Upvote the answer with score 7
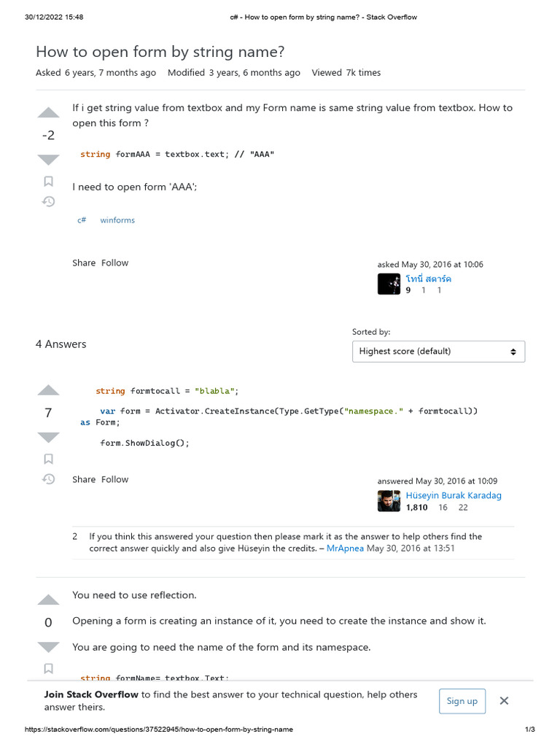This screenshot has width=560, height=747. [x=48, y=390]
